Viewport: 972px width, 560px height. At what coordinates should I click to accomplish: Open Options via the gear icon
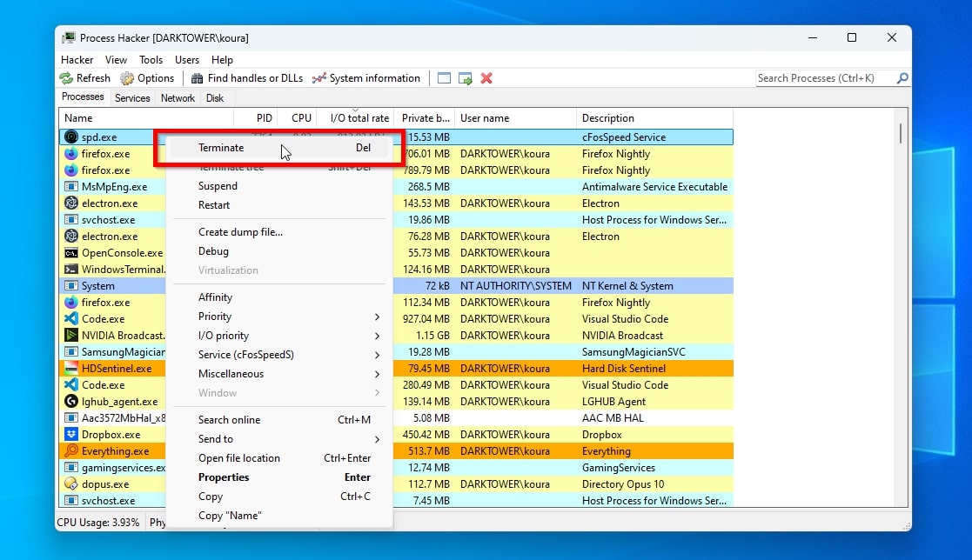tap(127, 78)
